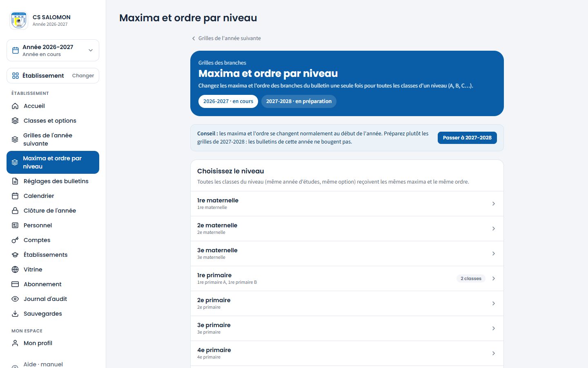
Task: Click the Réglages des bulletins document icon
Action: pyautogui.click(x=15, y=181)
